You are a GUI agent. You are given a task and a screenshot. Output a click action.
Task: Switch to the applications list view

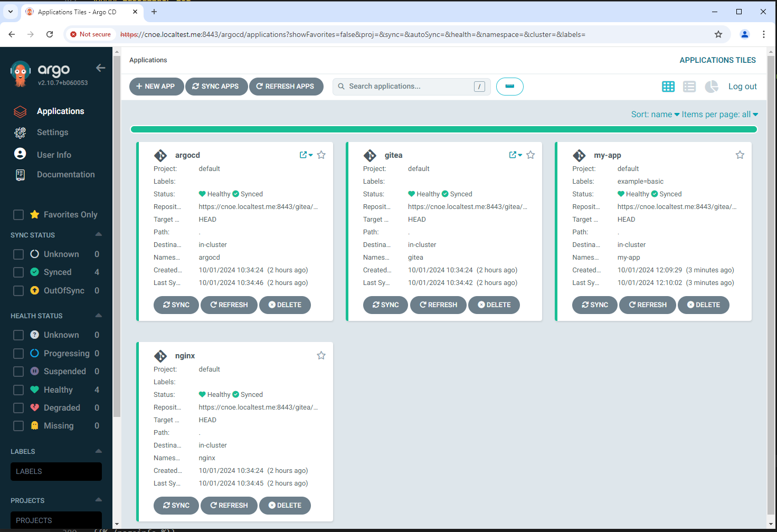689,87
